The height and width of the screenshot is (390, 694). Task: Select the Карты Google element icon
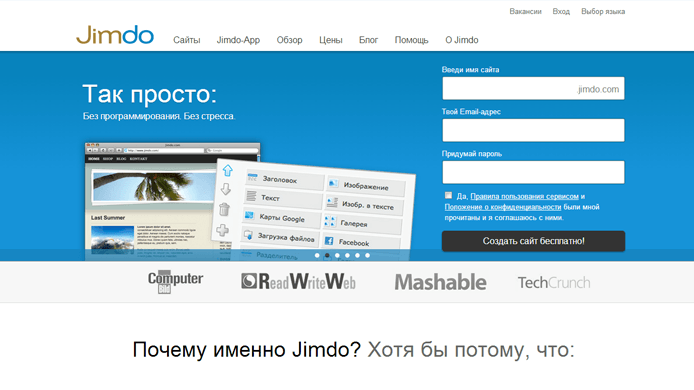click(x=250, y=215)
